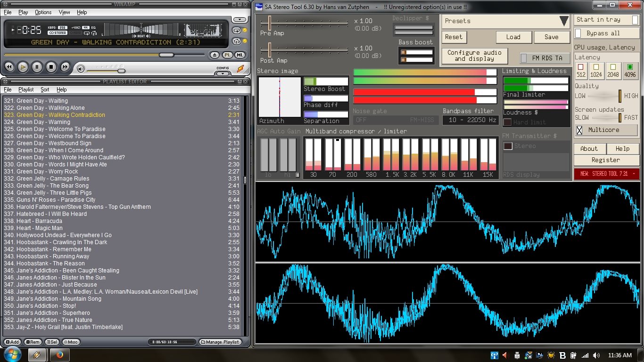Open the Presets dropdown in Stereo Tool

point(505,21)
